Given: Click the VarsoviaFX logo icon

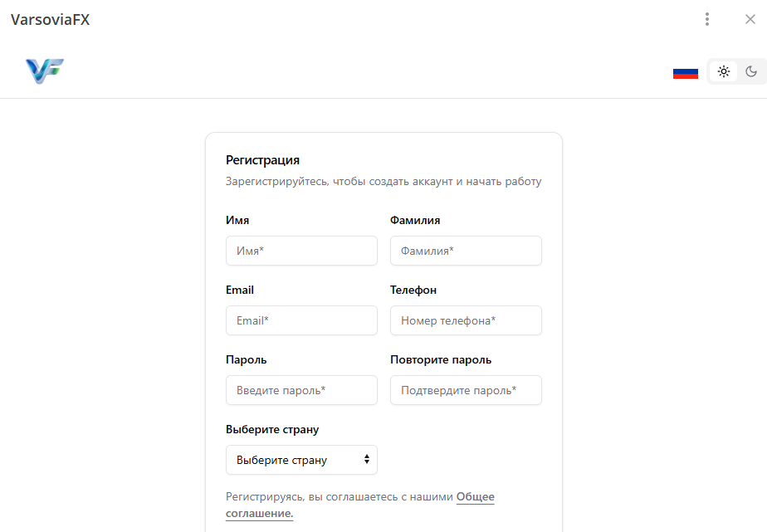Looking at the screenshot, I should 45,71.
